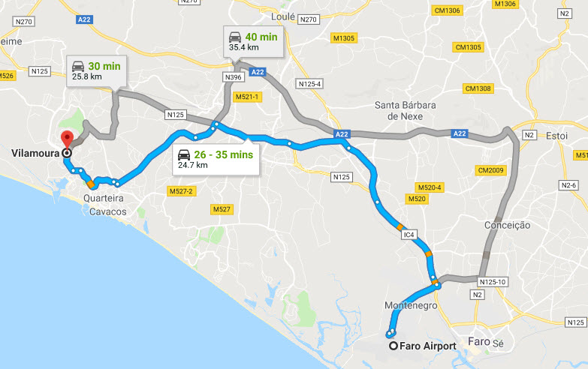Select the 40 min 35.4 km alternate route
Screen dimensions: 588x369
[254, 41]
